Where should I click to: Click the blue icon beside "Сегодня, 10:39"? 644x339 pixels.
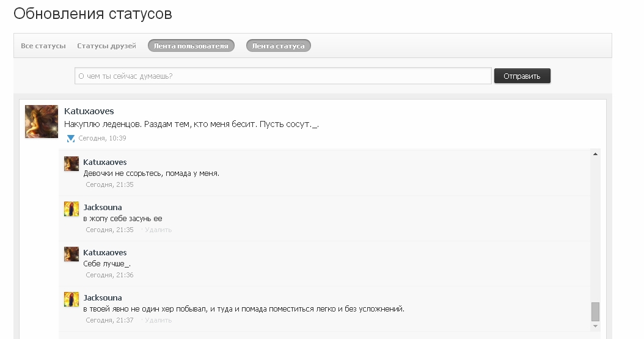point(70,139)
